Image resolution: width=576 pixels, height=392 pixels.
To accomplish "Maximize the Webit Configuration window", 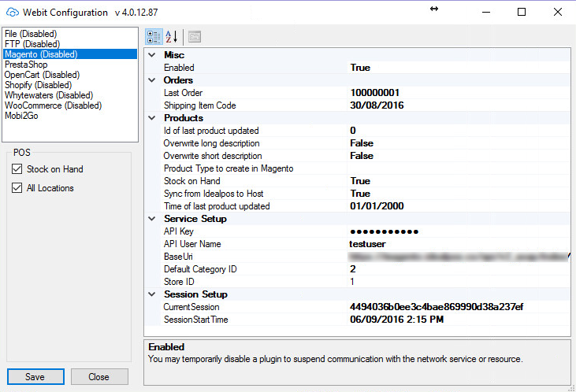I will tap(522, 12).
